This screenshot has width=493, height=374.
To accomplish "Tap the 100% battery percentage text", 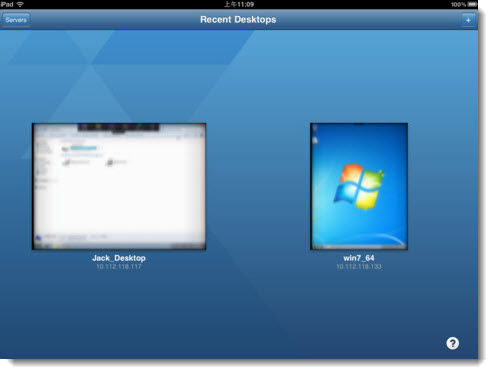I will (x=458, y=5).
